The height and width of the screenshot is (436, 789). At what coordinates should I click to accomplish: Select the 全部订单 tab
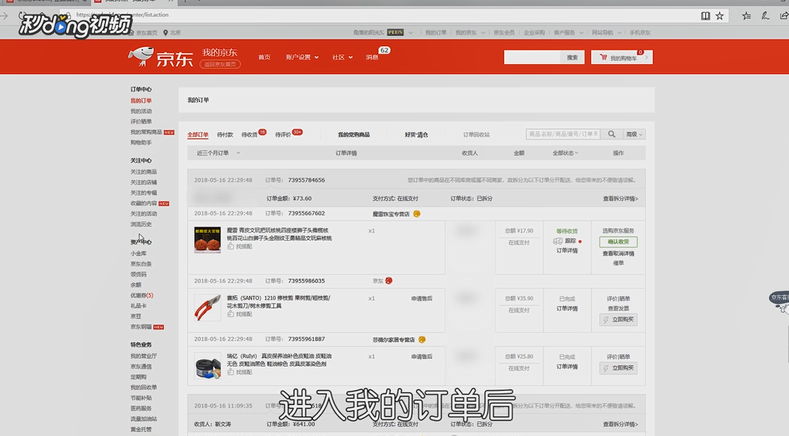click(198, 135)
